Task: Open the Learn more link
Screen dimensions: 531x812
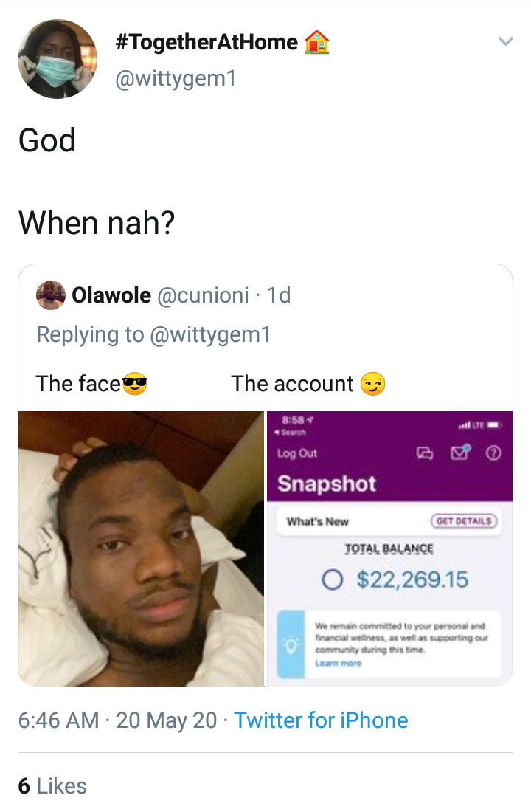Action: (x=338, y=664)
